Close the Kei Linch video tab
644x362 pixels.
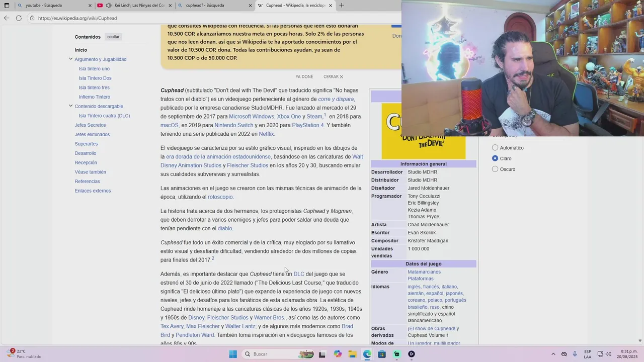pyautogui.click(x=170, y=6)
